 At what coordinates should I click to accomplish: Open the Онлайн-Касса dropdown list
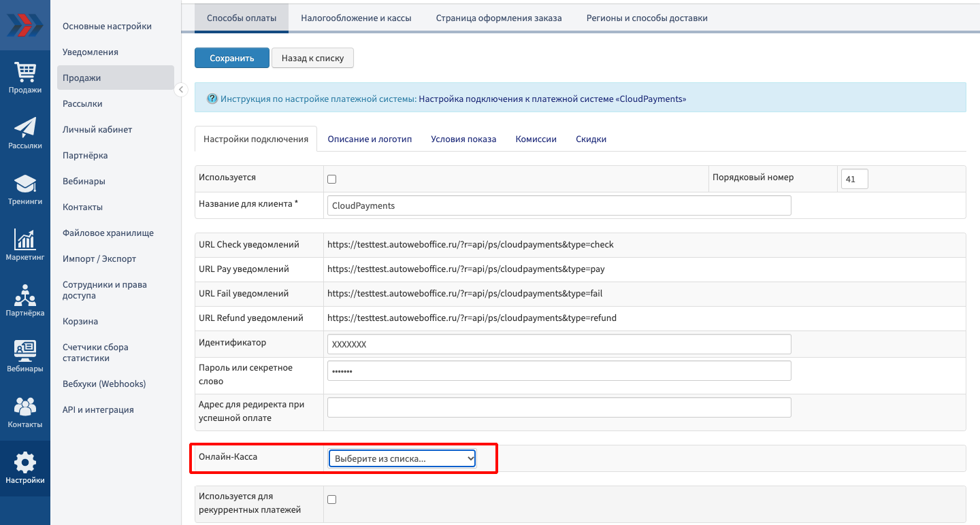402,459
